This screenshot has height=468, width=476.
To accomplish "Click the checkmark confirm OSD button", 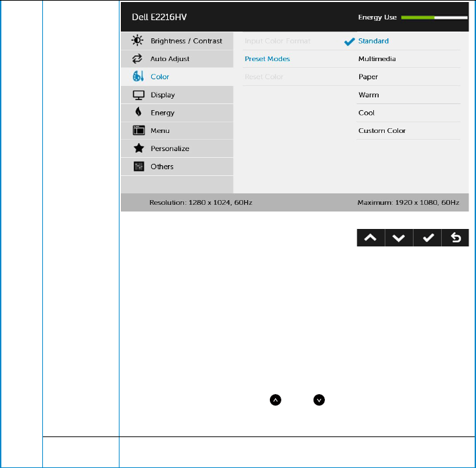I will pos(428,238).
